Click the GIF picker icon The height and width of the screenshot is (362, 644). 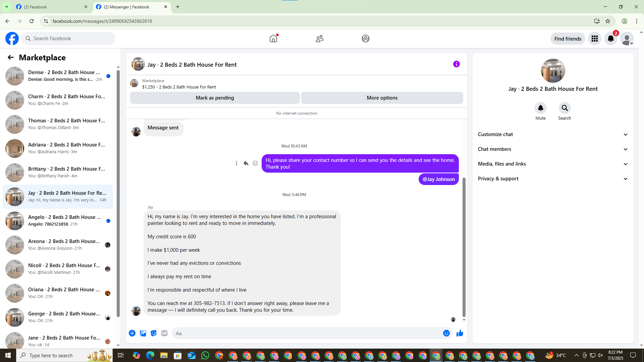pos(164,333)
